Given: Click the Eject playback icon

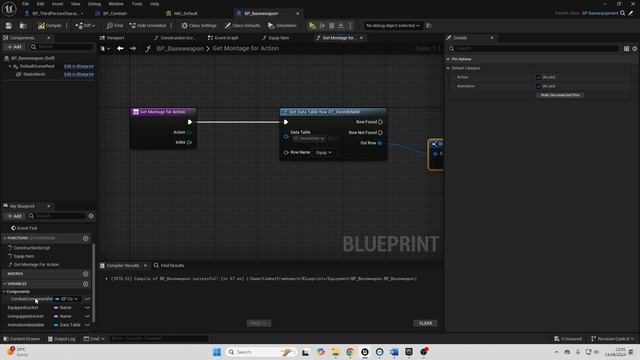Looking at the screenshot, I should (341, 26).
